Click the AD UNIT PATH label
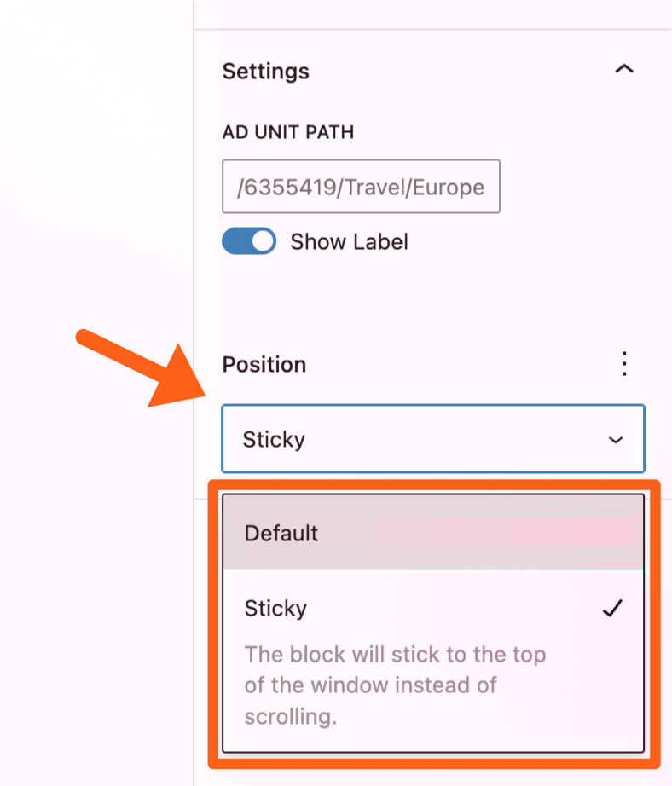This screenshot has height=786, width=672. click(287, 133)
